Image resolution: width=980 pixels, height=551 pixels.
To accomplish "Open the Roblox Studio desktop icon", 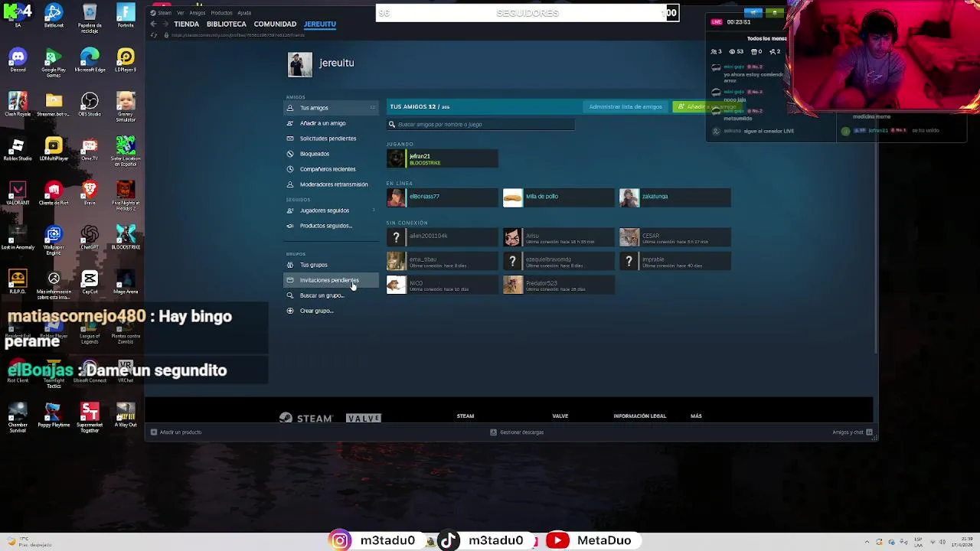I will tap(18, 148).
